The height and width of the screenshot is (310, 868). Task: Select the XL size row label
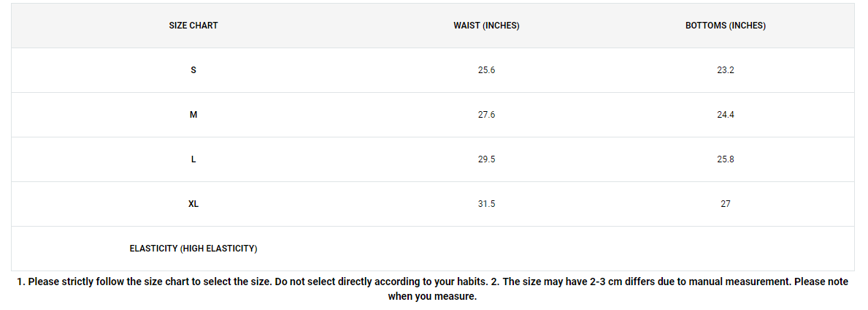pyautogui.click(x=193, y=204)
